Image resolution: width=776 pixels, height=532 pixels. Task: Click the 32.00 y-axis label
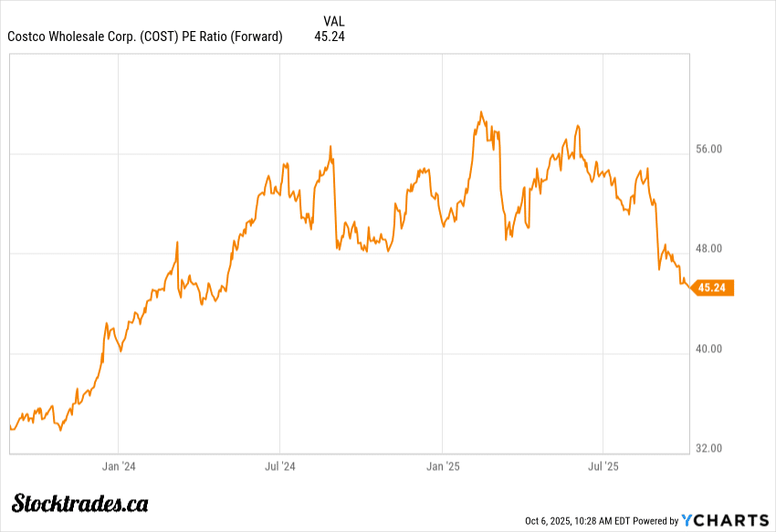(709, 448)
